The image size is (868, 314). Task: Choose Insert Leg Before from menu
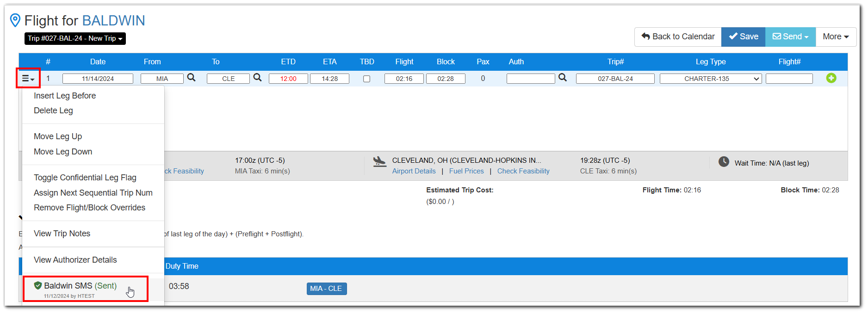pyautogui.click(x=65, y=96)
